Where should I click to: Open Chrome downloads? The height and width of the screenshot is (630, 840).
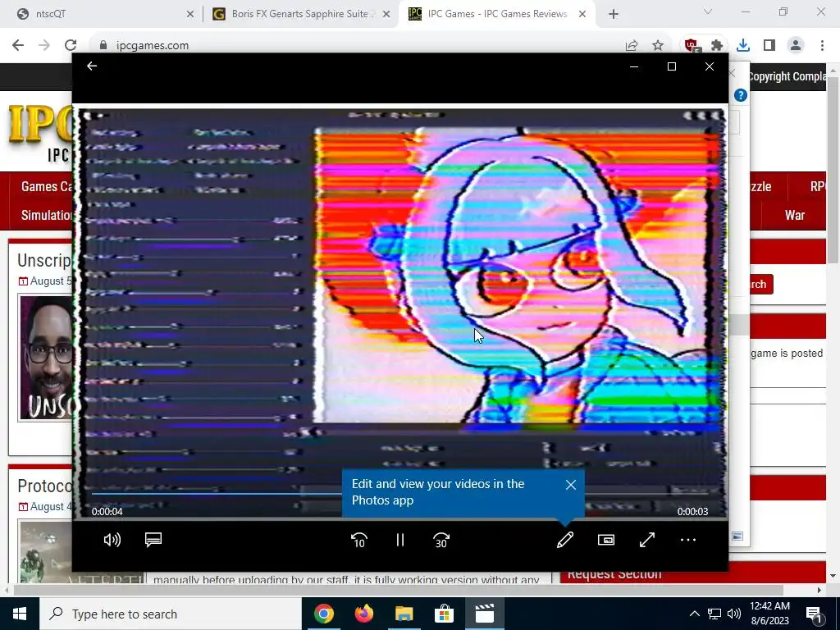tap(743, 46)
